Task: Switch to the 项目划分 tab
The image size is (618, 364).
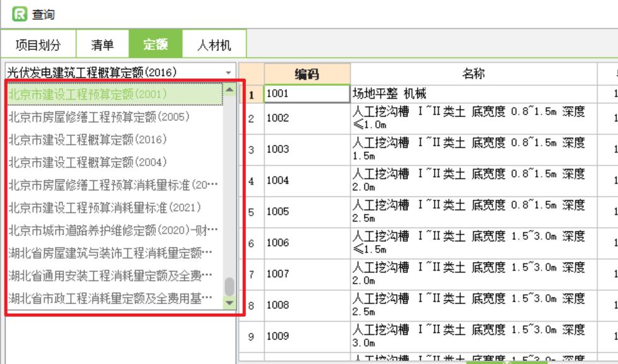Action: 38,45
